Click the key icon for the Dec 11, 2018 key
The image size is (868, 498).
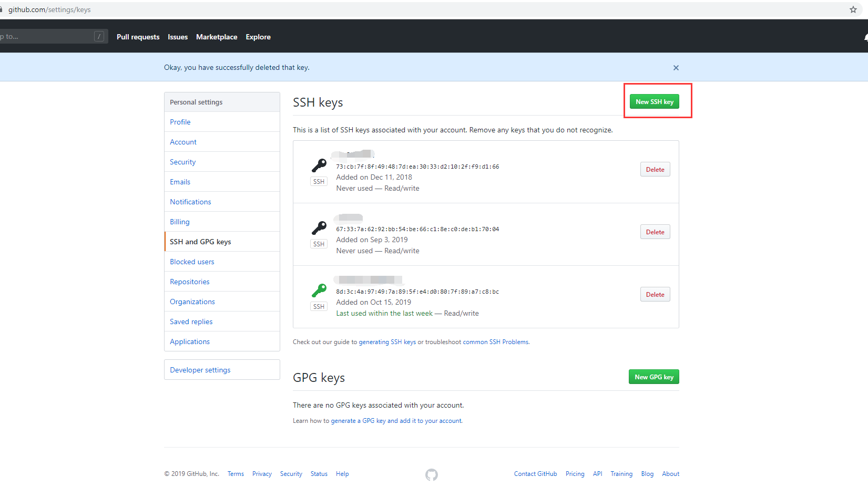click(319, 165)
